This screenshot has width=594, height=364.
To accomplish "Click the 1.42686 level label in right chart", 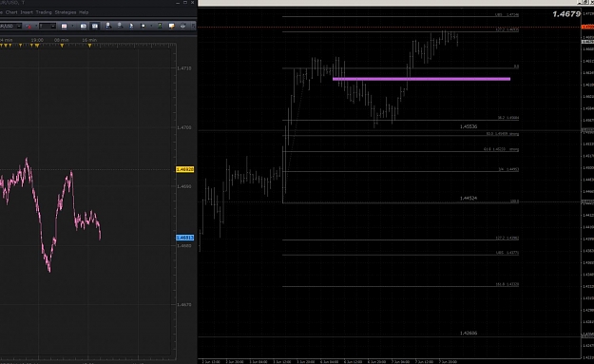I will tap(469, 333).
